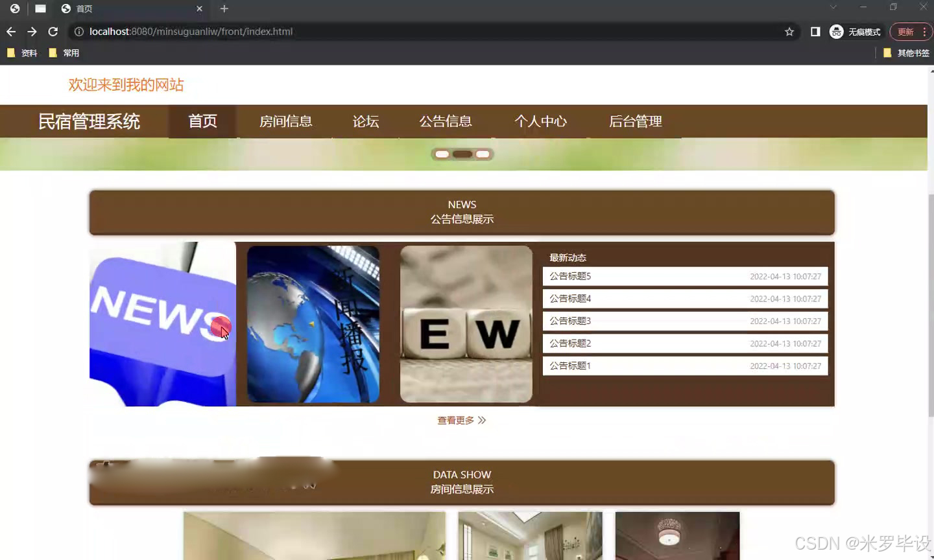Viewport: 934px width, 560px height.
Task: Click the 查看更多 double-arrow icon
Action: [x=481, y=420]
